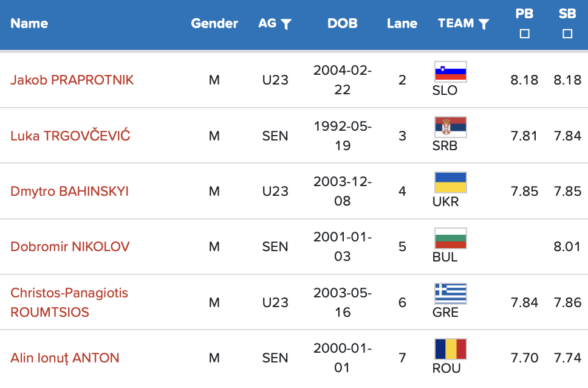
Task: Click the Bulgaria flag icon
Action: (x=451, y=238)
